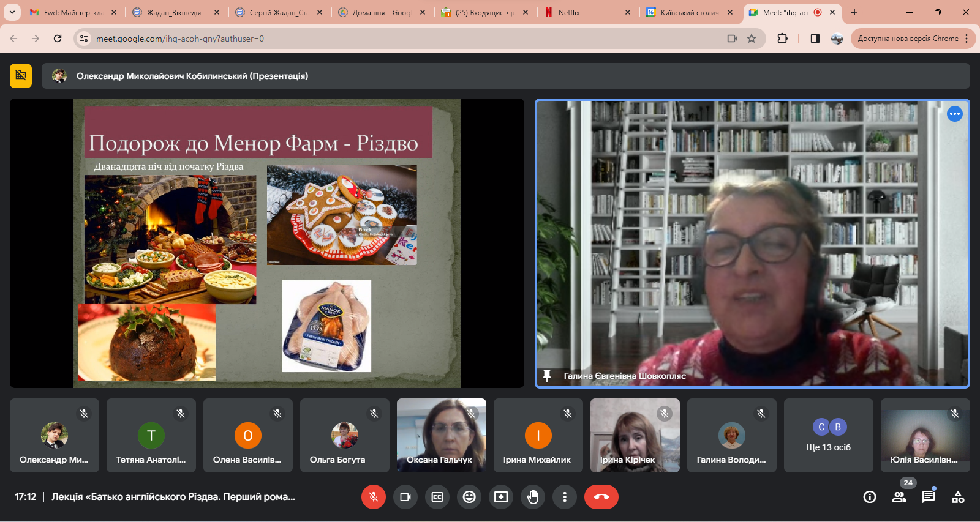Open the three-dot more options menu

click(565, 497)
